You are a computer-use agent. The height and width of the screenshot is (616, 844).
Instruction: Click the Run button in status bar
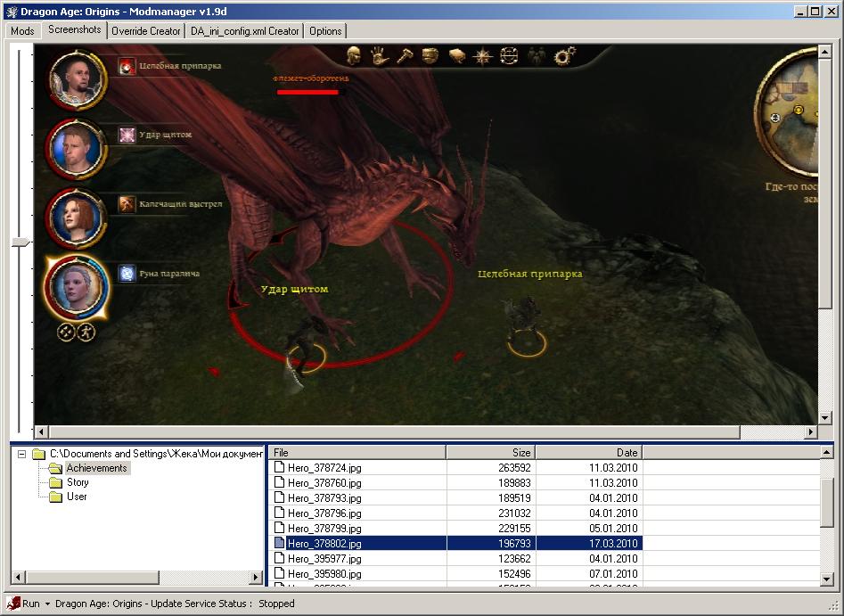tap(23, 604)
